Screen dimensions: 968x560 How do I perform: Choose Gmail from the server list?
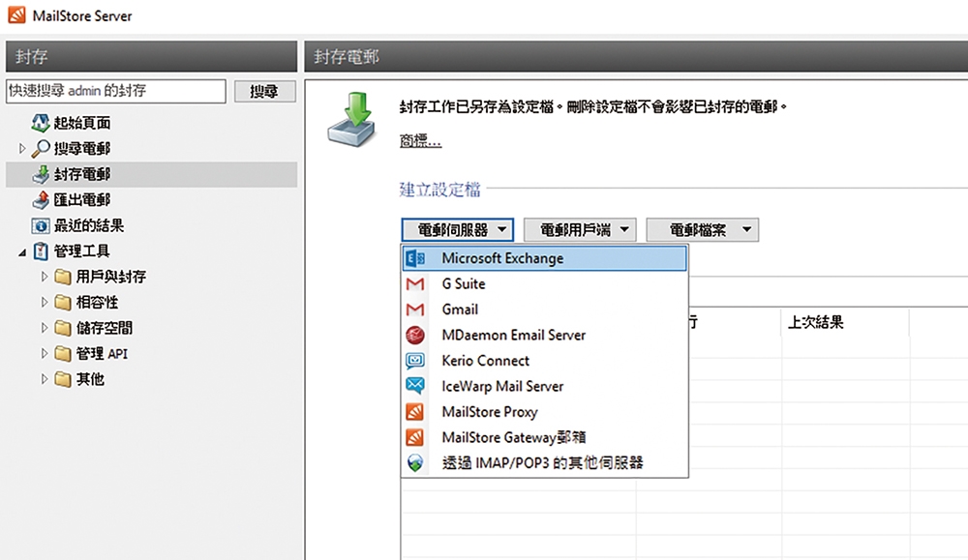[544, 309]
